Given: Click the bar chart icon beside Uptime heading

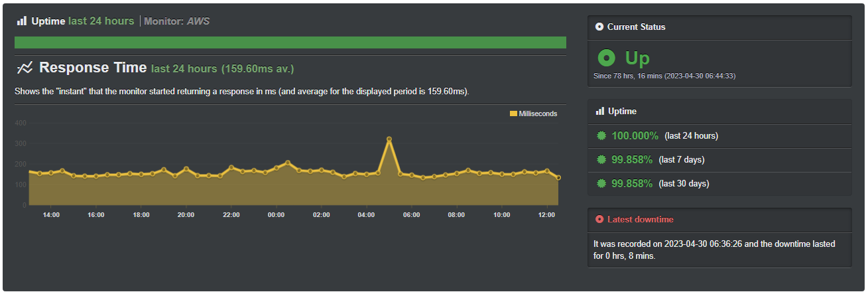Looking at the screenshot, I should (x=22, y=21).
